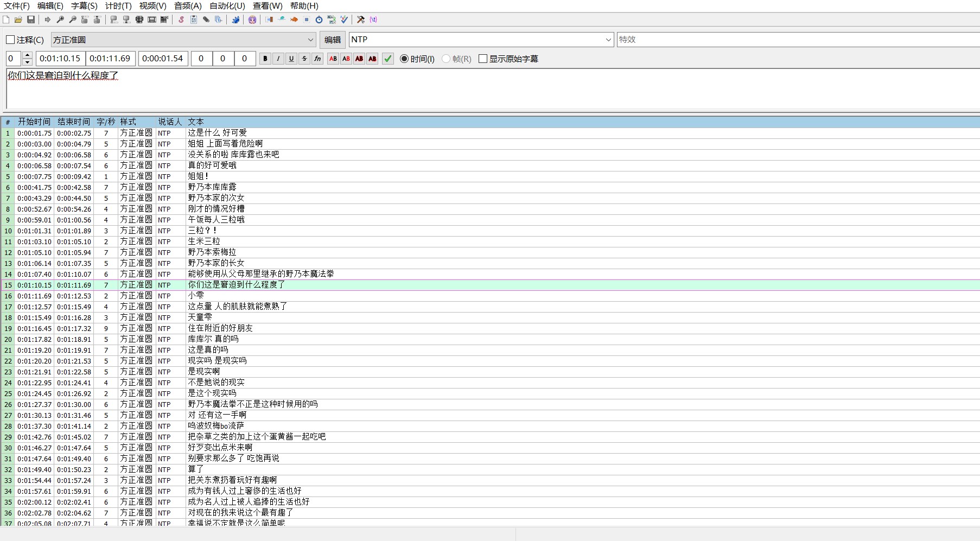Open Options hammer and wrench icon

tap(361, 20)
